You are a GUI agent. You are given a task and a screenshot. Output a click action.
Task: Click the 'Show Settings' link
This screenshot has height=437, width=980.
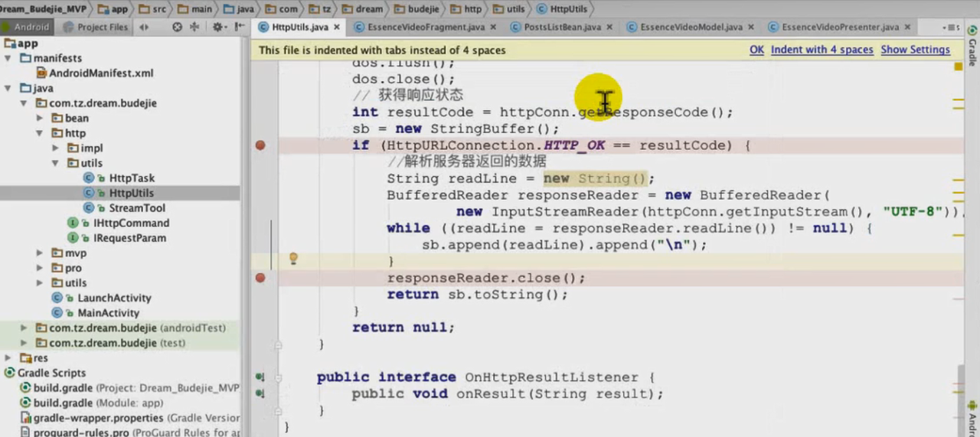point(915,50)
